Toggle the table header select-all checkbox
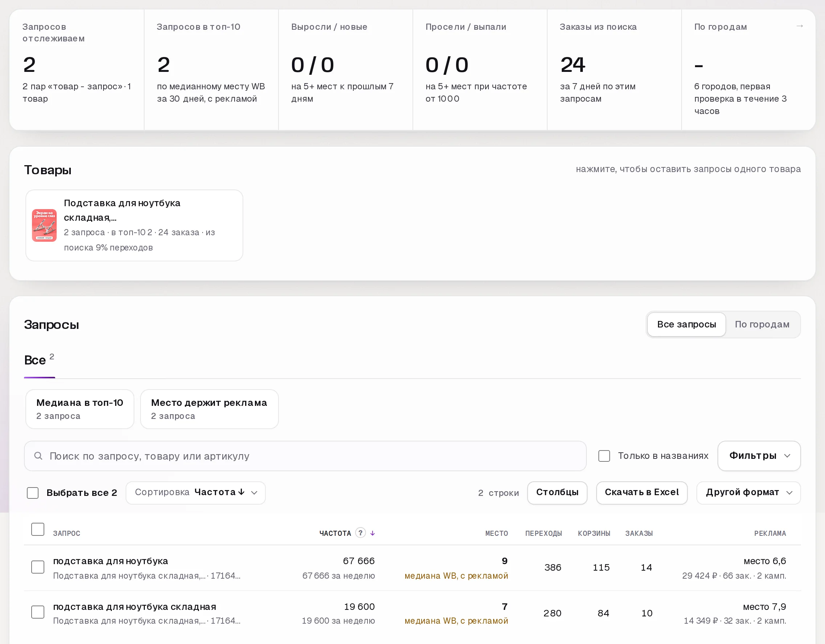 tap(38, 529)
